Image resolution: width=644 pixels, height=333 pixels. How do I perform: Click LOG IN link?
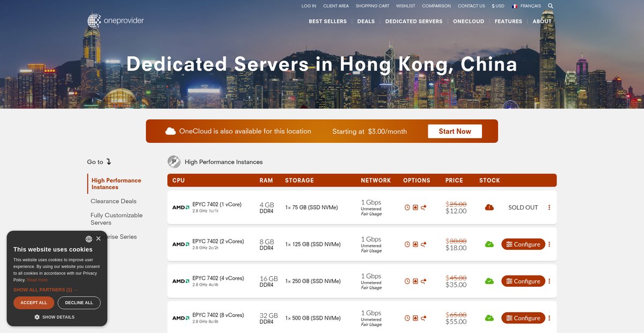pos(309,6)
